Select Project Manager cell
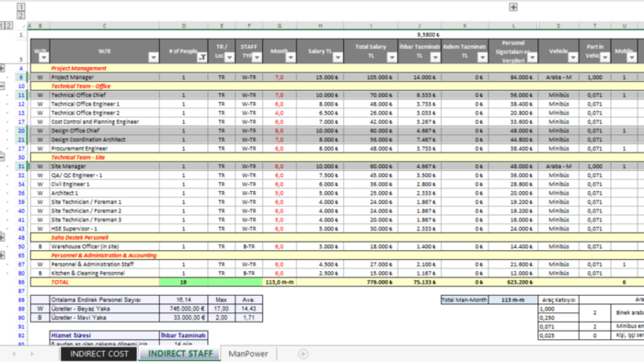This screenshot has height=362, width=644. click(x=104, y=77)
